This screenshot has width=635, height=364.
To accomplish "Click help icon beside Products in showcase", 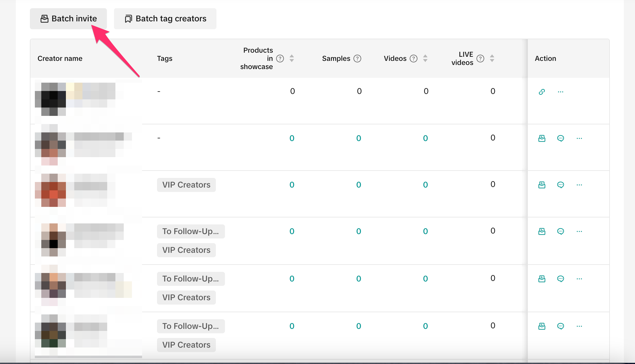I will (280, 59).
